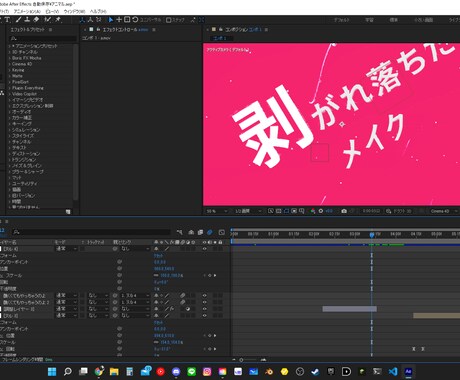Select the Brush tool

click(19, 20)
